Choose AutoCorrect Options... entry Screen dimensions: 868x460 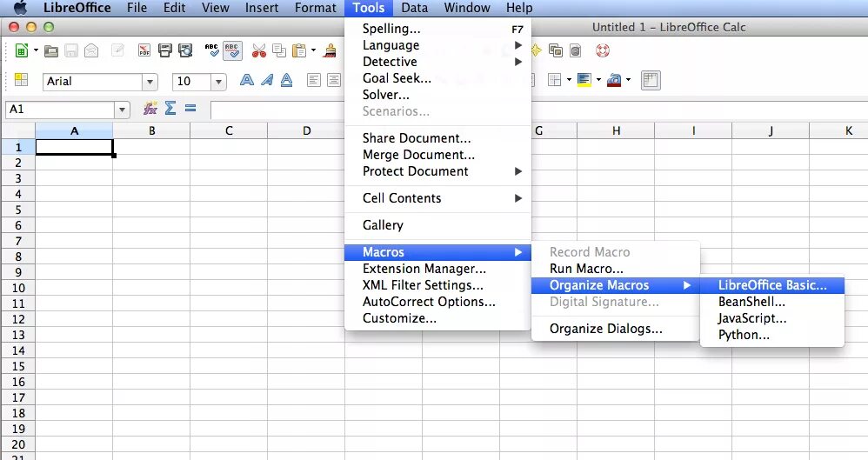click(437, 303)
